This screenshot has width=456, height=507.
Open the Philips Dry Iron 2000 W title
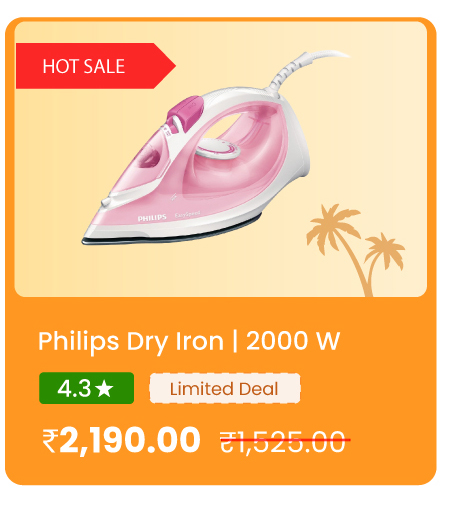(189, 341)
